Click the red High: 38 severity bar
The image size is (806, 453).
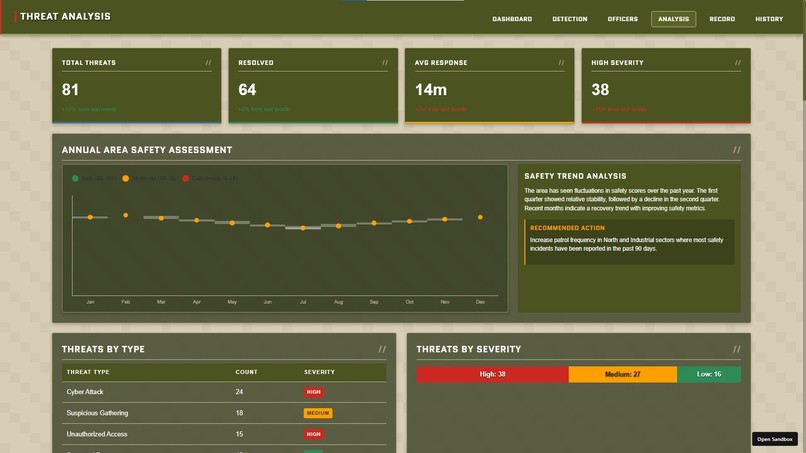[x=492, y=374]
